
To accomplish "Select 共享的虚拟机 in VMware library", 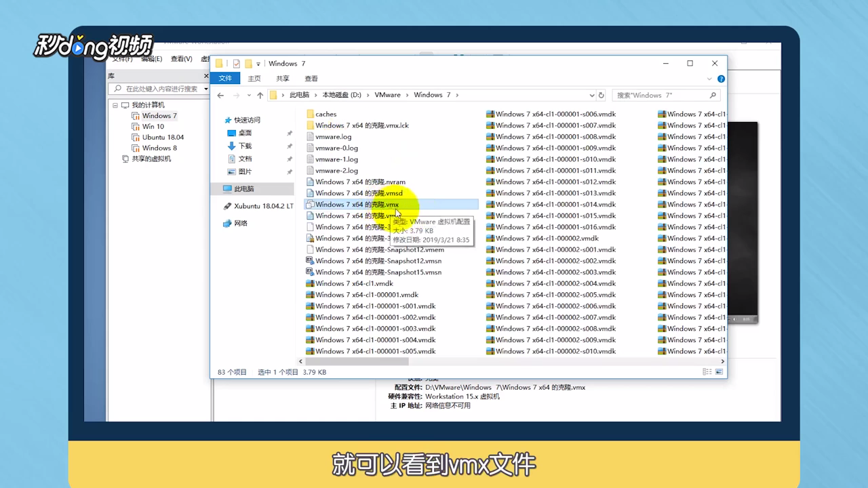I will [x=151, y=159].
